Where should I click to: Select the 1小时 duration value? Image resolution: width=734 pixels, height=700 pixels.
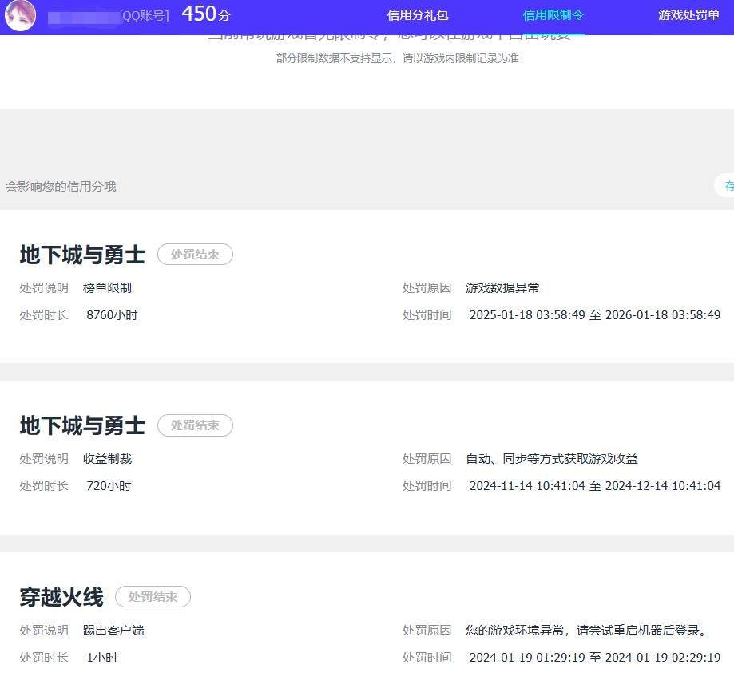tap(102, 658)
